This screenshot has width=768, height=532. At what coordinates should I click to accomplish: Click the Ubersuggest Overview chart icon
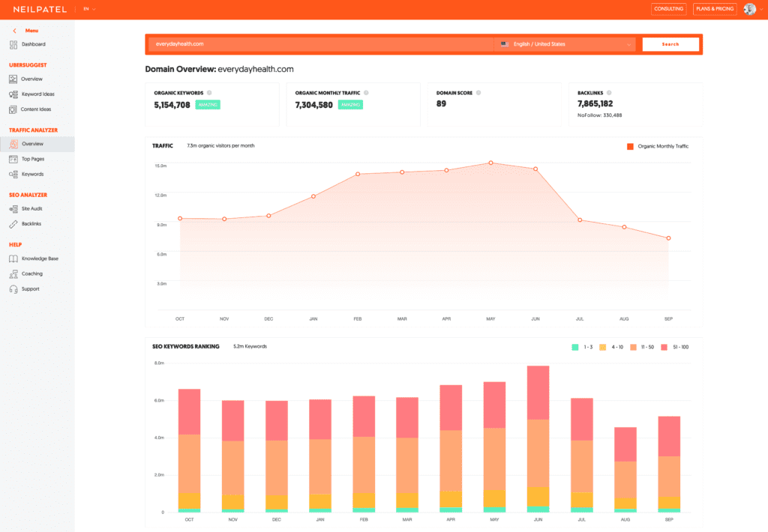13,79
